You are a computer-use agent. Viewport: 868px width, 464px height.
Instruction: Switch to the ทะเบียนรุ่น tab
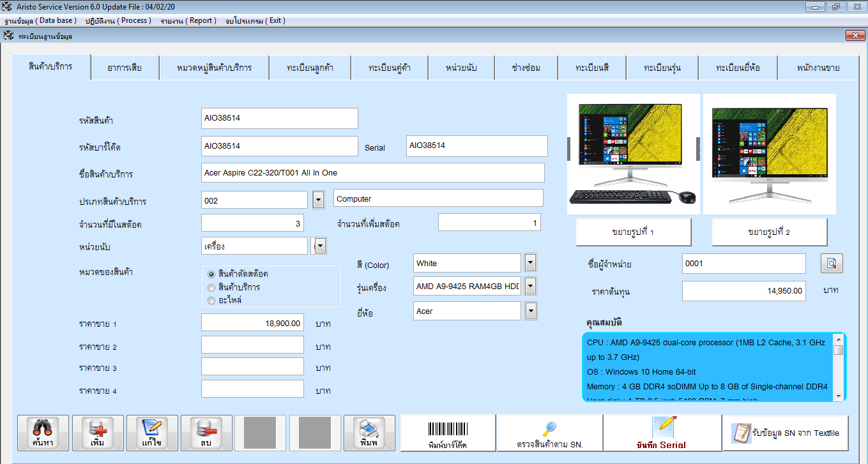click(x=662, y=68)
